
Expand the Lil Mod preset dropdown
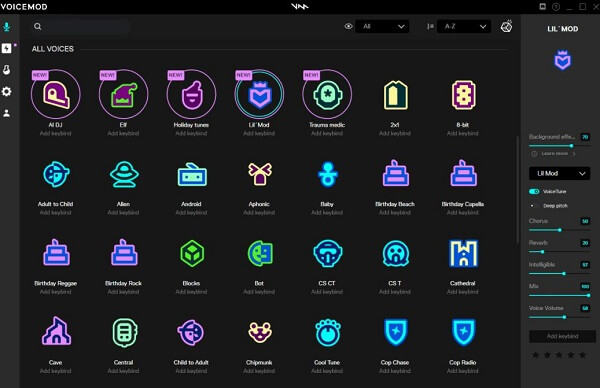[559, 173]
